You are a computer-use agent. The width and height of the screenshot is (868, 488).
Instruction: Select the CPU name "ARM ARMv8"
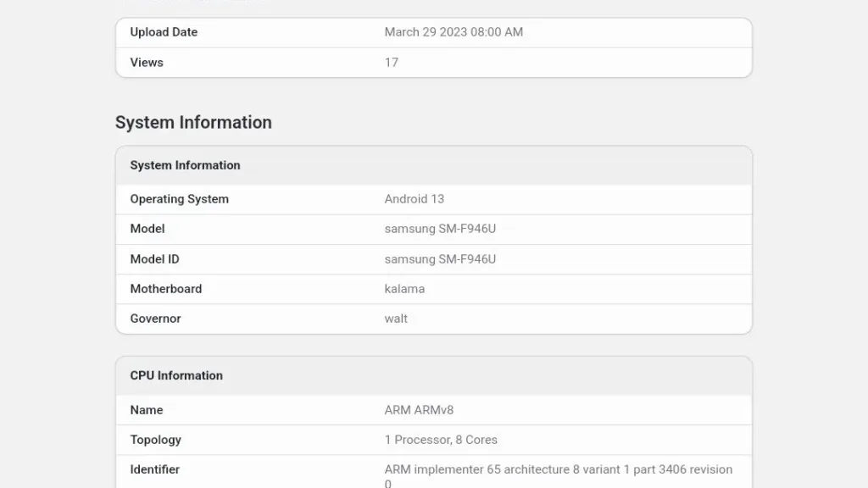[x=419, y=410]
